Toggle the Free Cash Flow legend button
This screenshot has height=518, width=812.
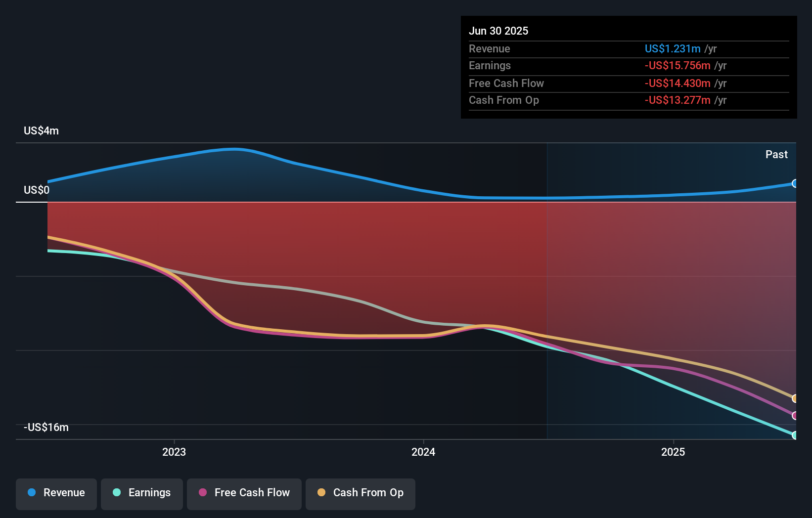click(x=244, y=494)
